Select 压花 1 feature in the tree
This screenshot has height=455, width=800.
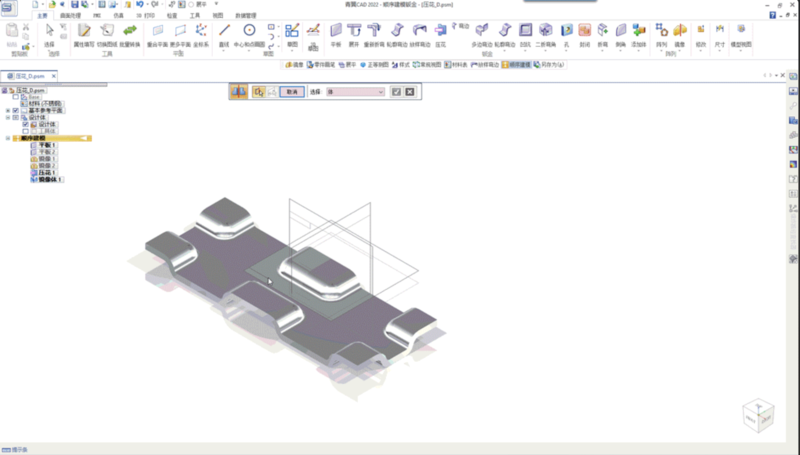46,172
